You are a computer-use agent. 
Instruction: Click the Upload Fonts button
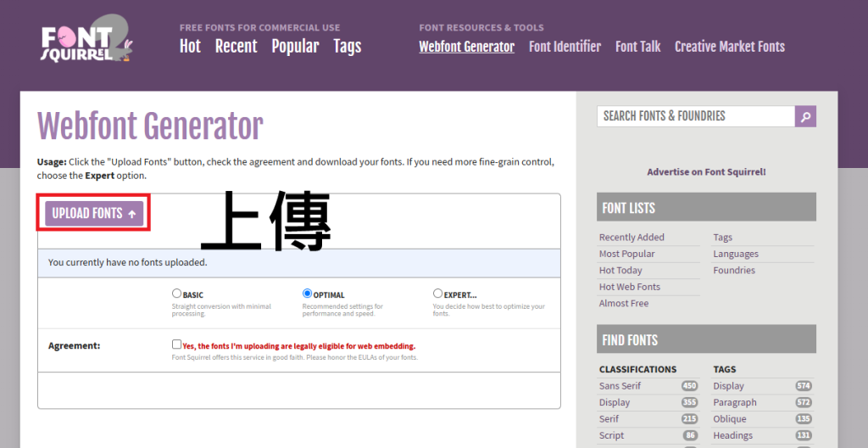point(94,214)
